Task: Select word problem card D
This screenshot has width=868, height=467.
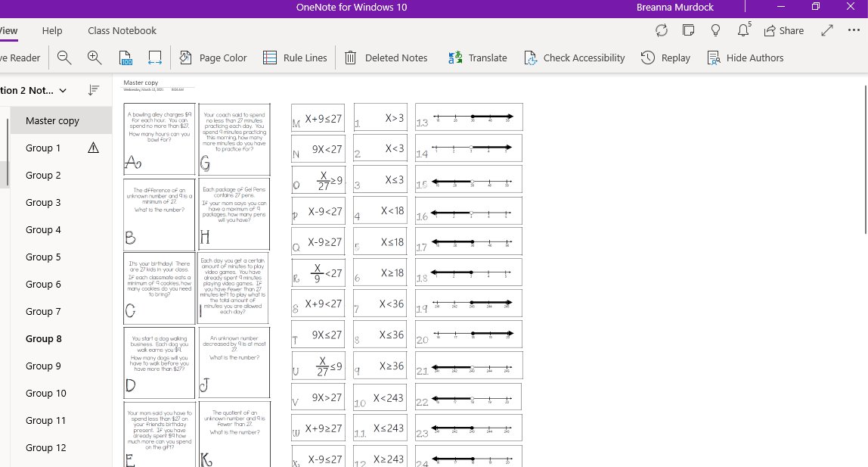Action: pyautogui.click(x=160, y=363)
